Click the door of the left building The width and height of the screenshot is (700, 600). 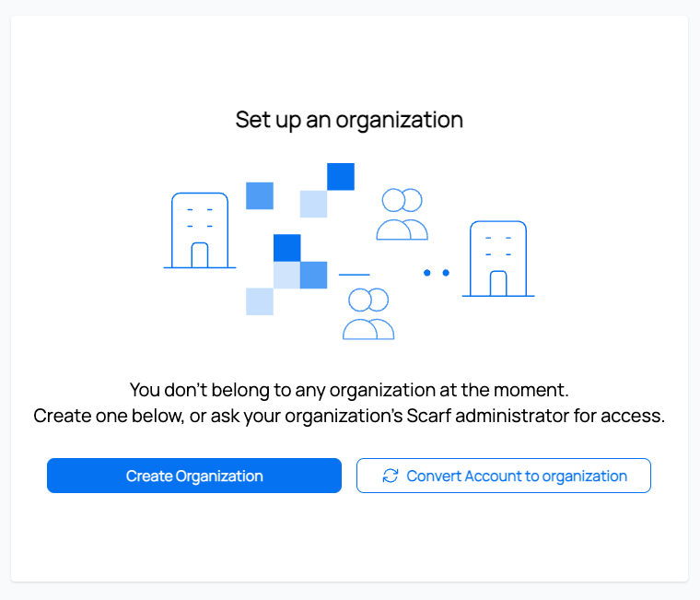[x=200, y=254]
